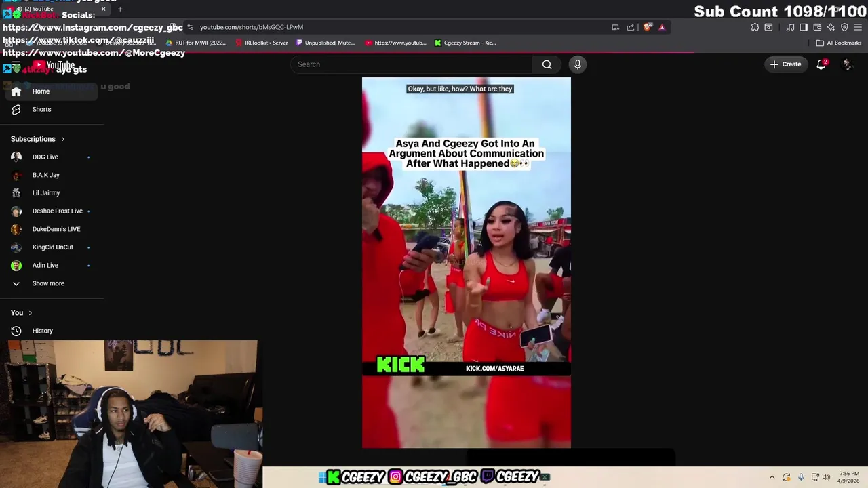Click the YouTube logo
Image resolution: width=868 pixels, height=488 pixels.
54,65
